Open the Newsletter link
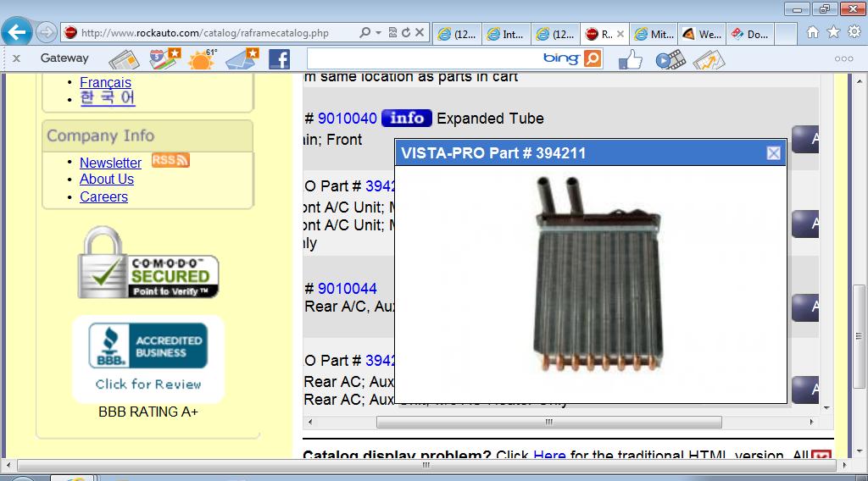This screenshot has width=868, height=481. [111, 163]
